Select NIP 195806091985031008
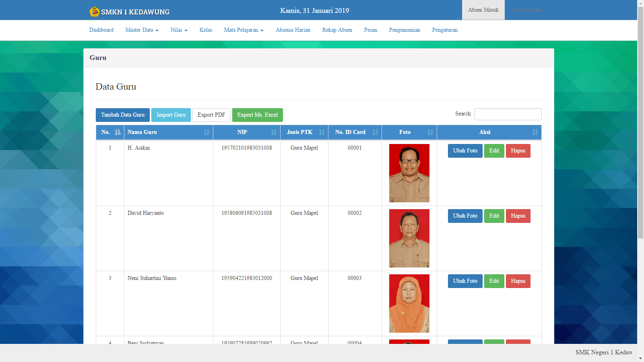Screen dimensions: 644x362 (x=247, y=213)
